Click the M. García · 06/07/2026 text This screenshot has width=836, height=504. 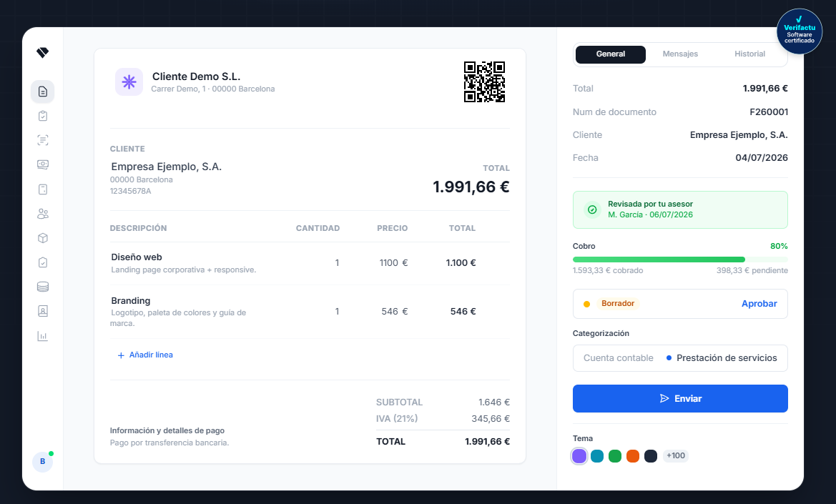[x=650, y=214]
